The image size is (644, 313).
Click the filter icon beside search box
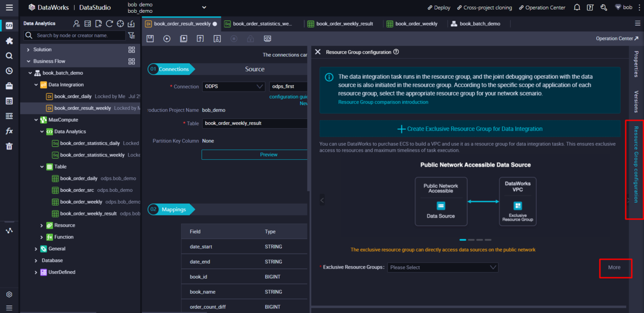point(132,35)
